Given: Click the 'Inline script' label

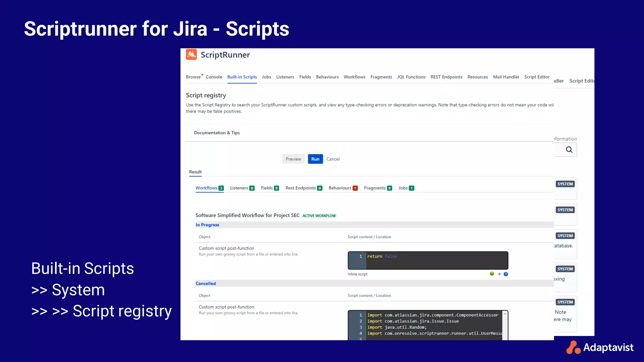Looking at the screenshot, I should (x=358, y=274).
